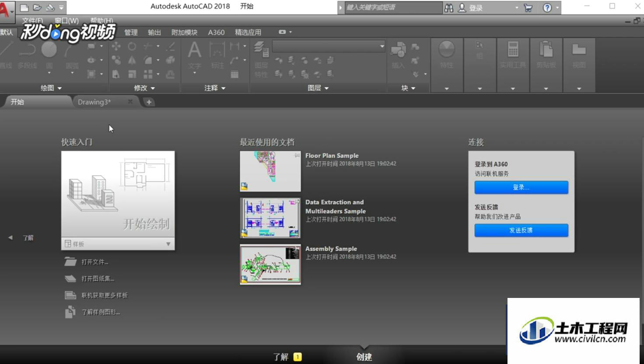The image size is (644, 364).
Task: Switch to the 输出 ribbon tab
Action: [154, 32]
